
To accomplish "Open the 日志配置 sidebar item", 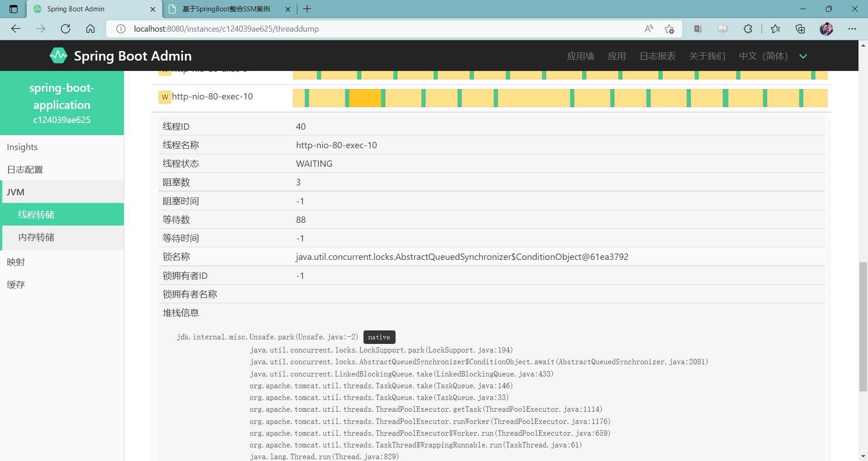I will 62,169.
